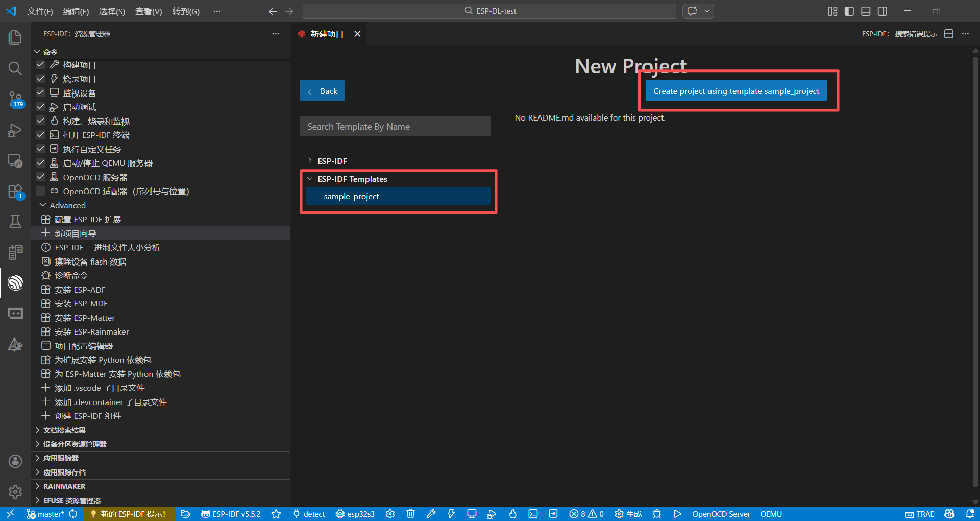Expand the 设备分区资源管理器 section

[x=37, y=444]
